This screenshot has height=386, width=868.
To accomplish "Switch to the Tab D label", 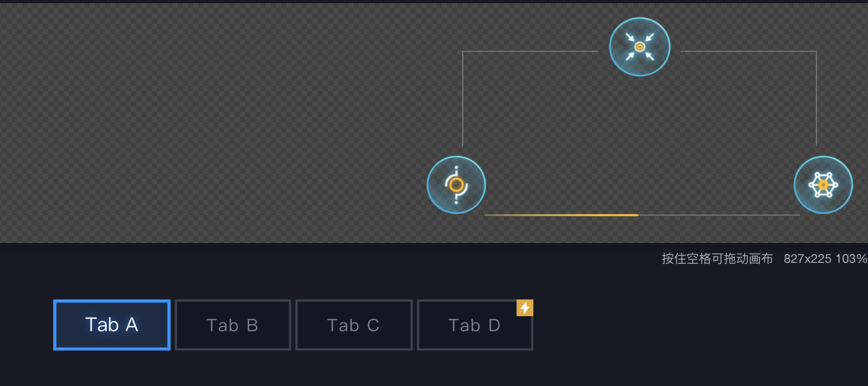I will pos(474,325).
